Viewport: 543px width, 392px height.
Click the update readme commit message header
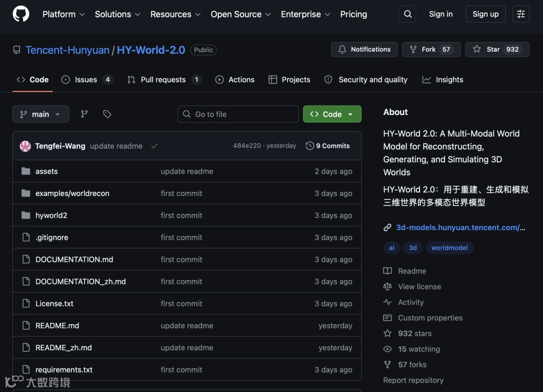tap(116, 146)
